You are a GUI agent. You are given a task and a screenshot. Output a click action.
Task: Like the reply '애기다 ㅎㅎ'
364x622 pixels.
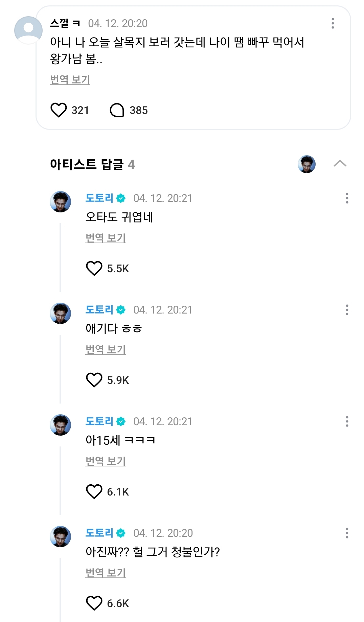[x=94, y=380]
